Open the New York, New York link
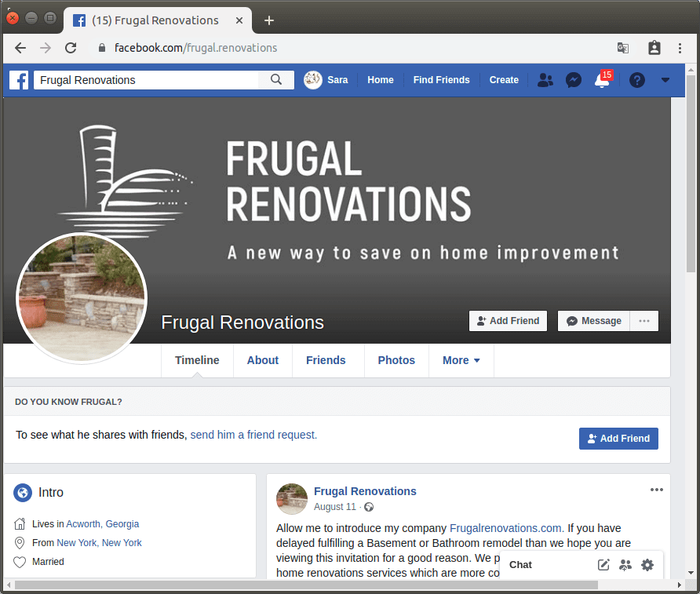This screenshot has height=594, width=700. point(99,543)
